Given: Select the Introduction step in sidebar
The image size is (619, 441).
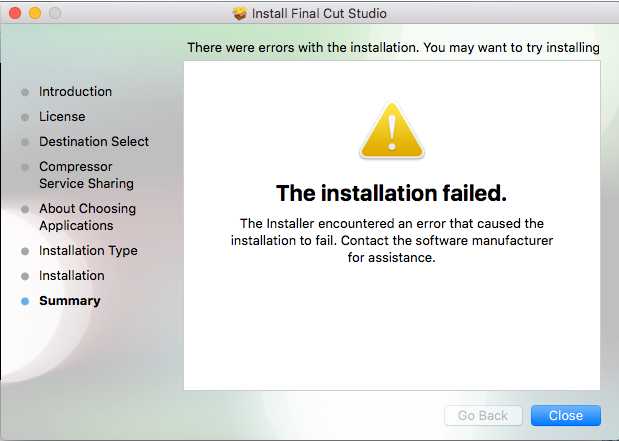Looking at the screenshot, I should click(75, 92).
